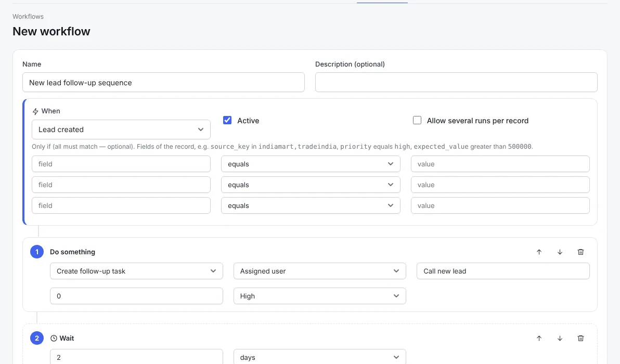Open High priority dropdown

pos(319,296)
